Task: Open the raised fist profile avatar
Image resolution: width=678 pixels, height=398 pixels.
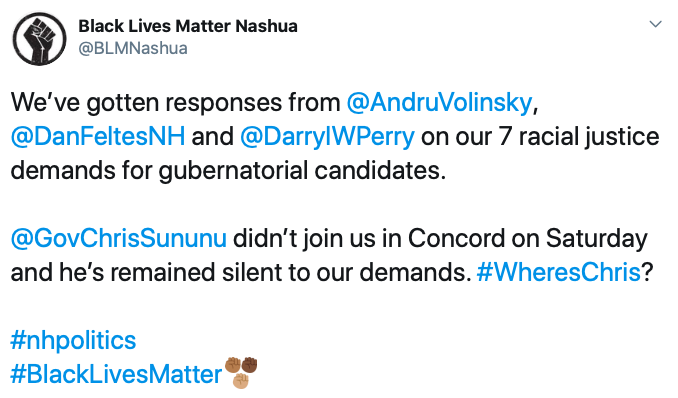Action: tap(39, 39)
